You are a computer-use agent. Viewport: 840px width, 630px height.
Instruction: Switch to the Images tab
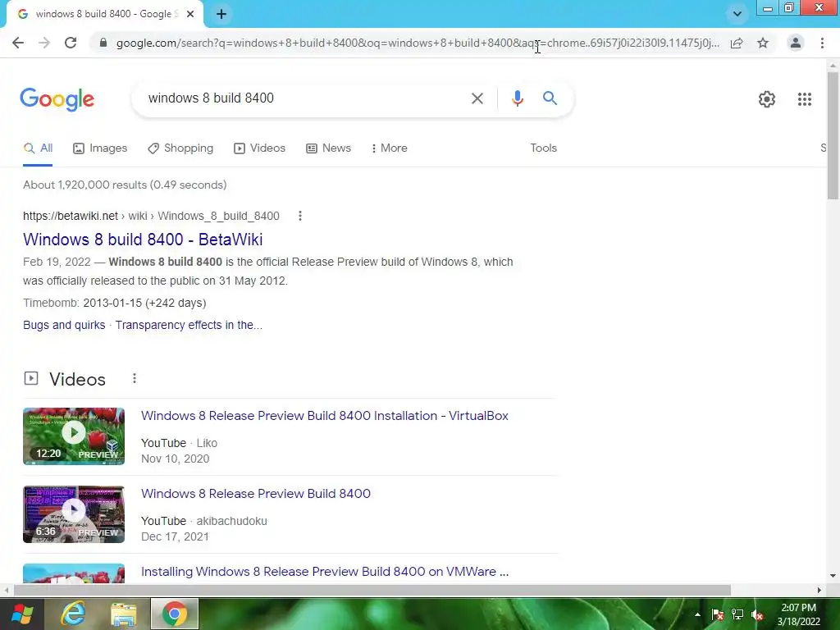(x=100, y=148)
